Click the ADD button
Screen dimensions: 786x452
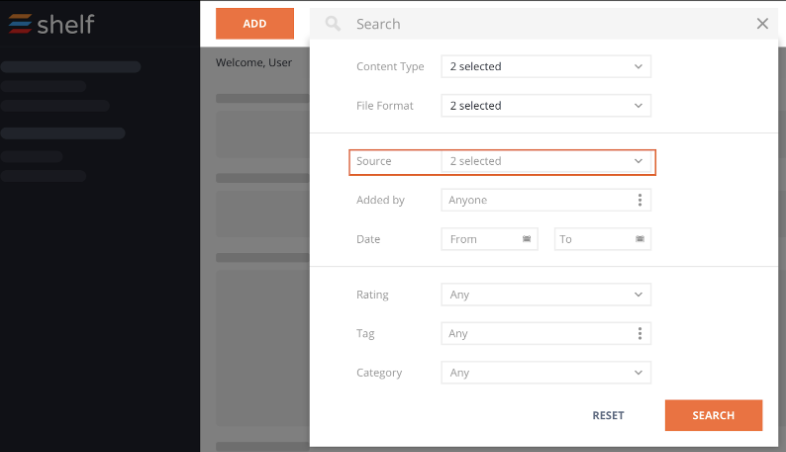click(255, 24)
